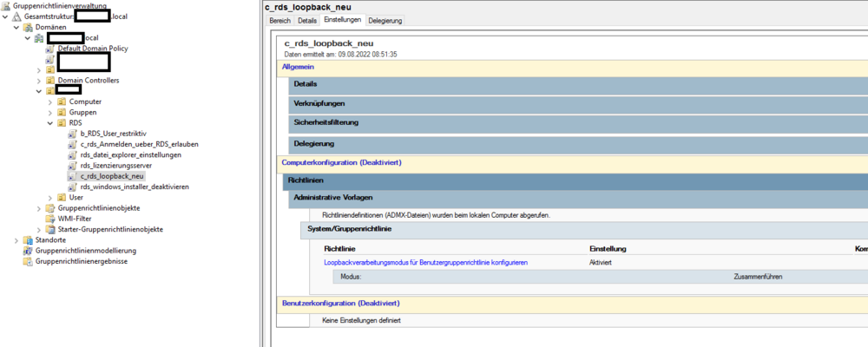Open the Loopbackverarbeitungsmodus policy link
The width and height of the screenshot is (868, 347).
click(x=425, y=262)
